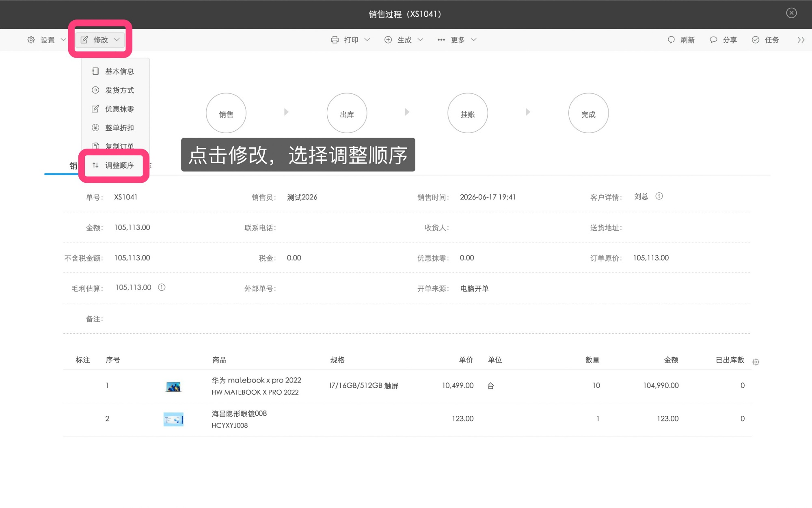
Task: Click the 发货方式 arrow-circle icon
Action: (95, 90)
